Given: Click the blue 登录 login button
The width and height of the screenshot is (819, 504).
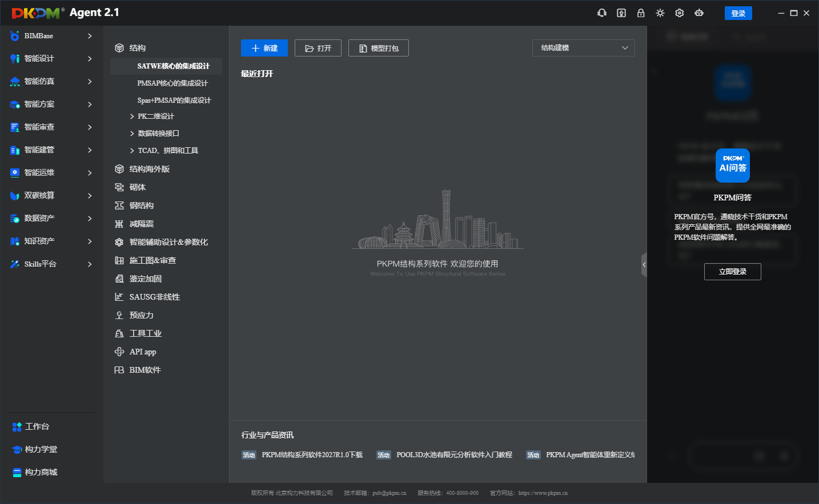Looking at the screenshot, I should pos(738,13).
